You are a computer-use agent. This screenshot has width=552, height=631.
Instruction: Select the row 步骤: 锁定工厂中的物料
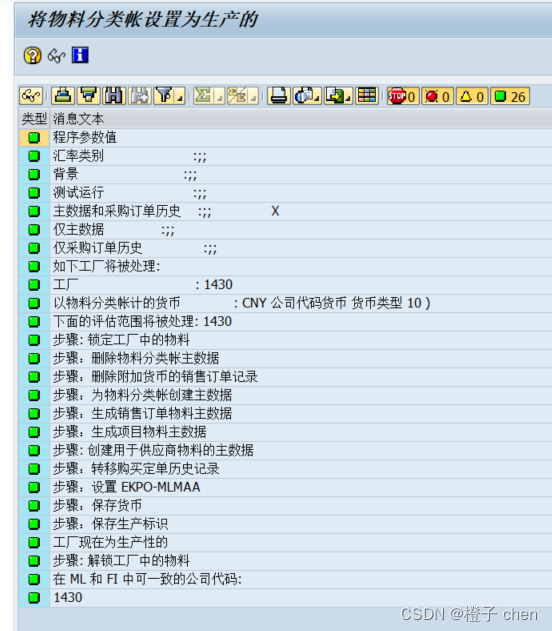pos(285,340)
